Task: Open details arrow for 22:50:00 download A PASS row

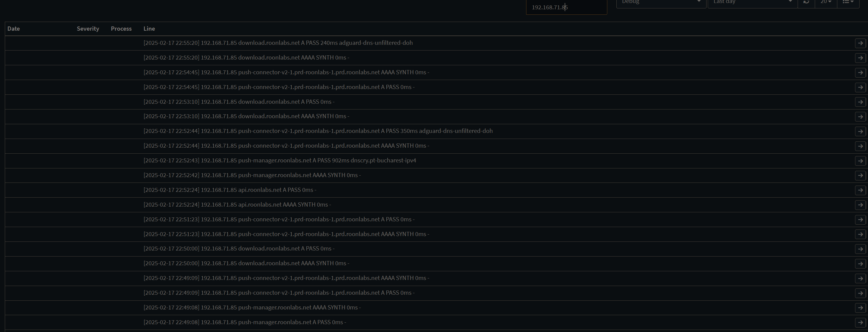Action: tap(860, 249)
